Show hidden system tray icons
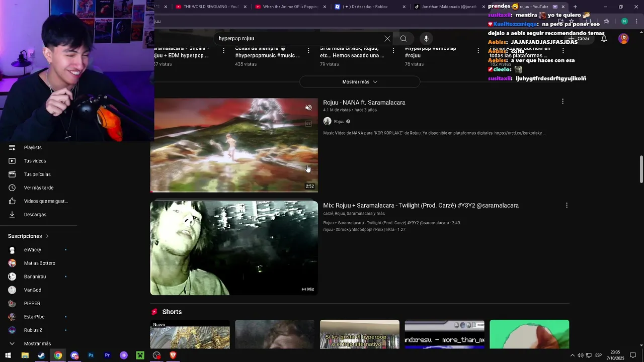The image size is (644, 362). click(572, 355)
